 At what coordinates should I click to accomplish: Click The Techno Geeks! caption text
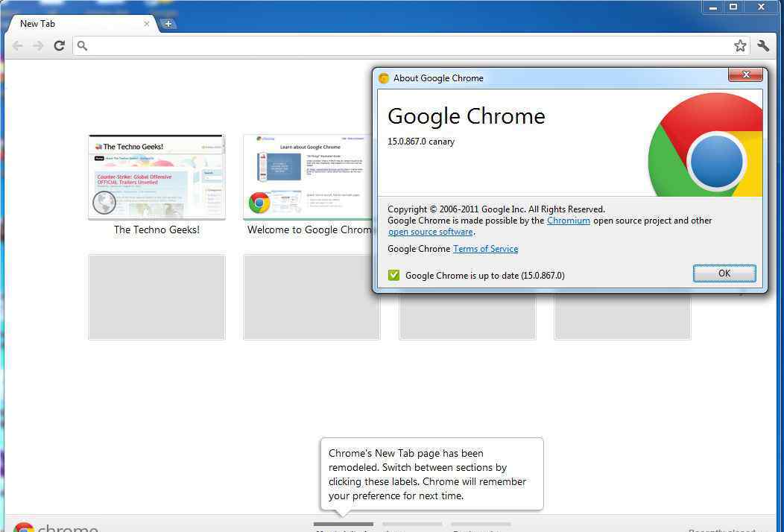(157, 230)
